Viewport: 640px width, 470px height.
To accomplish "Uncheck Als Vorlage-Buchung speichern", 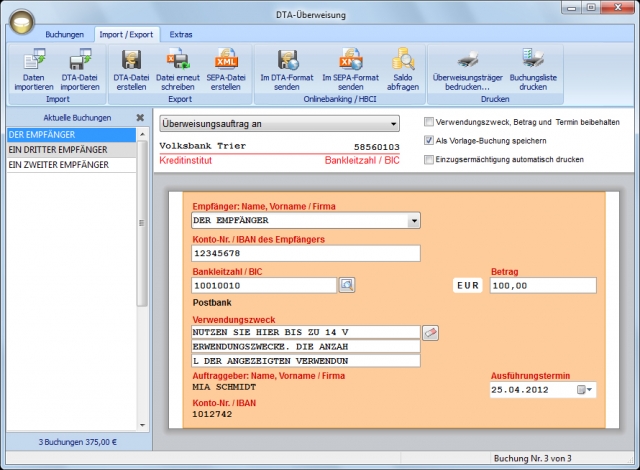I will click(429, 140).
